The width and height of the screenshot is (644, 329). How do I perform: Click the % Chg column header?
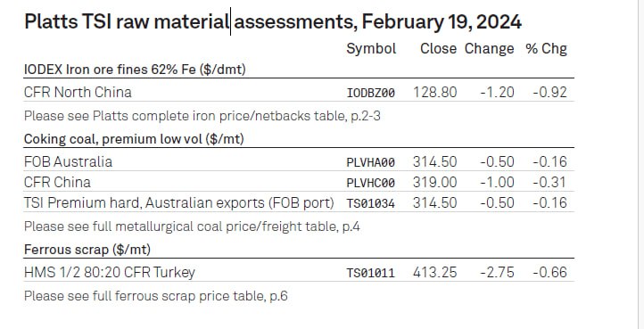[546, 49]
